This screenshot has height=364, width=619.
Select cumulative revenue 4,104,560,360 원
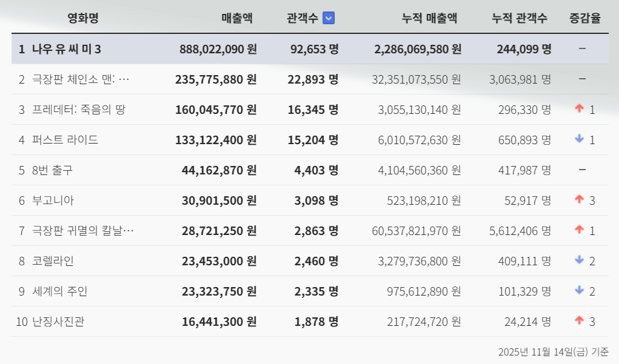pyautogui.click(x=420, y=170)
